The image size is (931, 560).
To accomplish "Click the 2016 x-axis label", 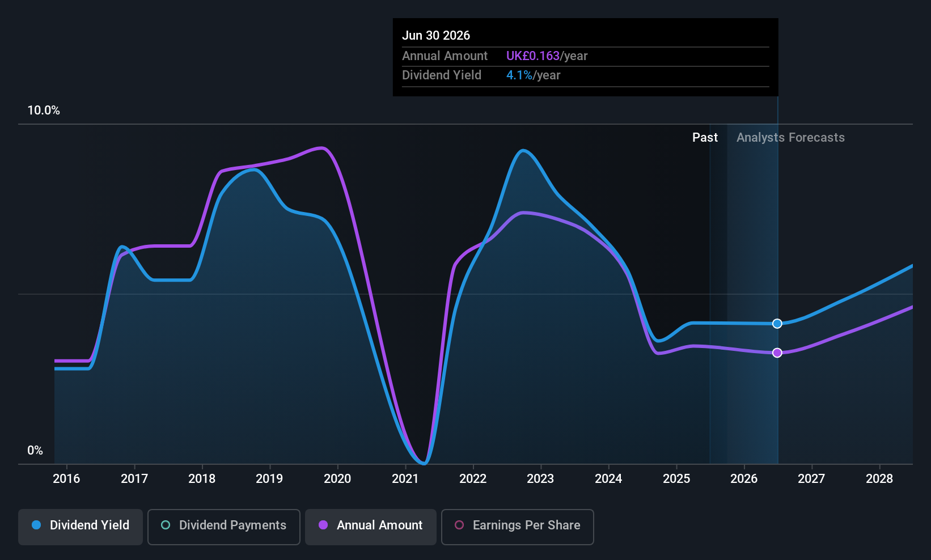I will coord(66,479).
